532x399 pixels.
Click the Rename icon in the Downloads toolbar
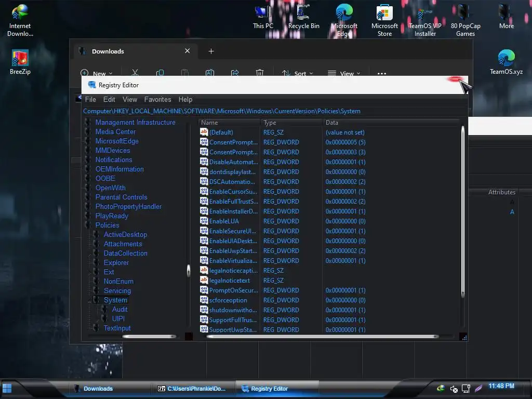[x=210, y=73]
